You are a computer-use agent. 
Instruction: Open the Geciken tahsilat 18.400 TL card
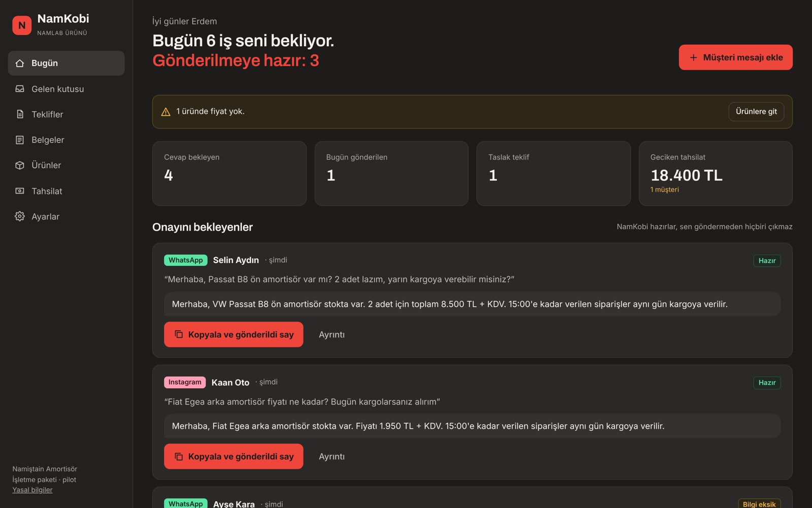(x=716, y=173)
